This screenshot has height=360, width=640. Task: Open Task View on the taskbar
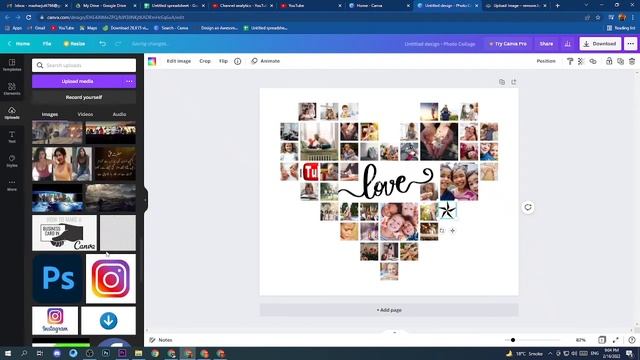40,353
